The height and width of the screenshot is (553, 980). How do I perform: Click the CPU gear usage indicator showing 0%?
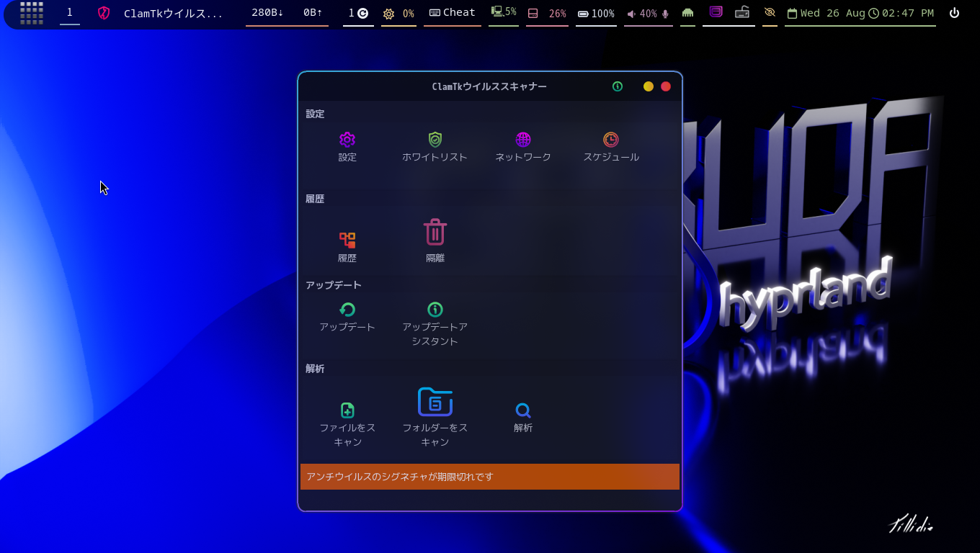tap(398, 14)
